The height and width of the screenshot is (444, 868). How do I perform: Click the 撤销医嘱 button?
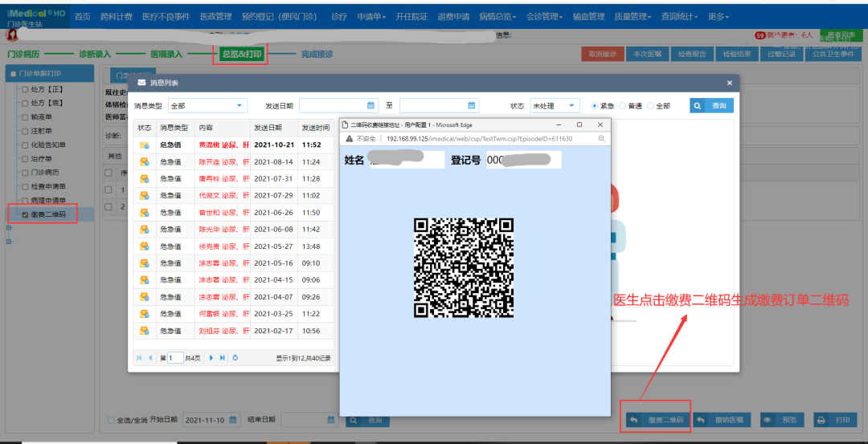tap(723, 420)
